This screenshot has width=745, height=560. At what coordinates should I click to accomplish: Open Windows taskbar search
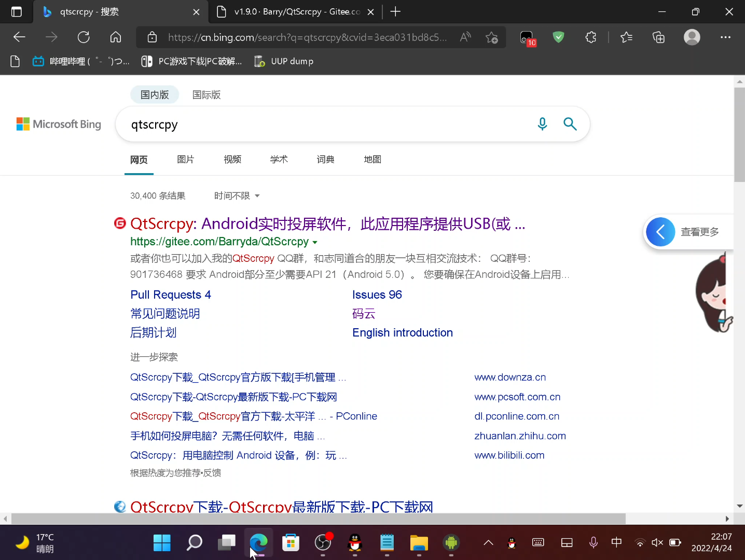tap(194, 543)
